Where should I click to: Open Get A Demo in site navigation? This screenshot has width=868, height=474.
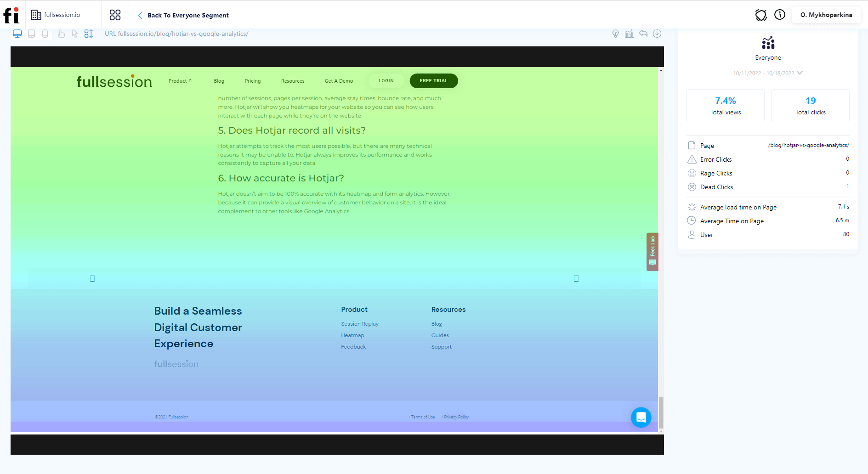tap(339, 81)
